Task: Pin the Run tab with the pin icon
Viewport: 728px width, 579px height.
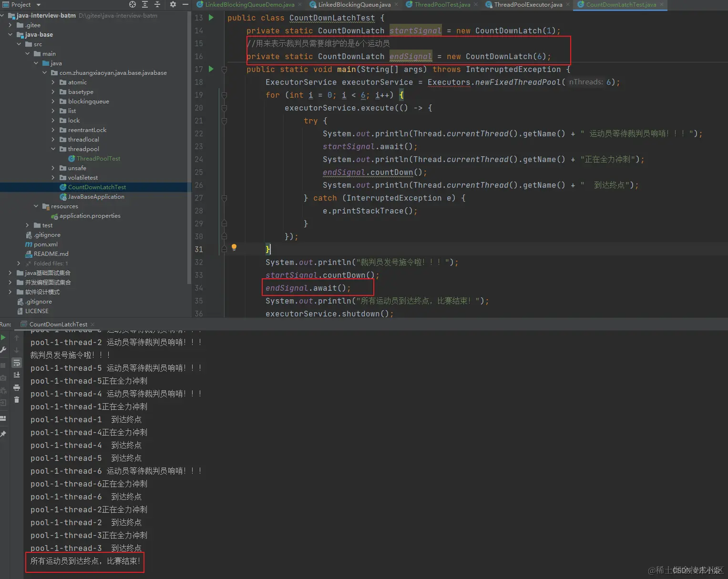Action: pyautogui.click(x=3, y=434)
